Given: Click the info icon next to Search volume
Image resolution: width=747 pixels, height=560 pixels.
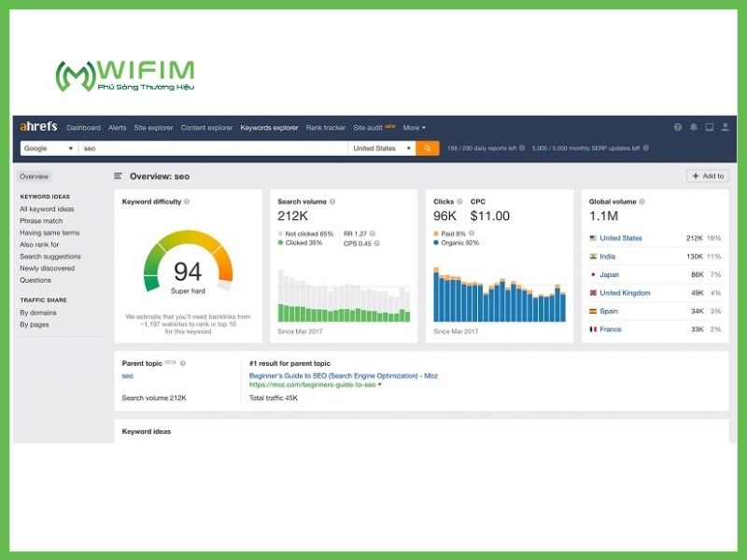Looking at the screenshot, I should coord(332,202).
